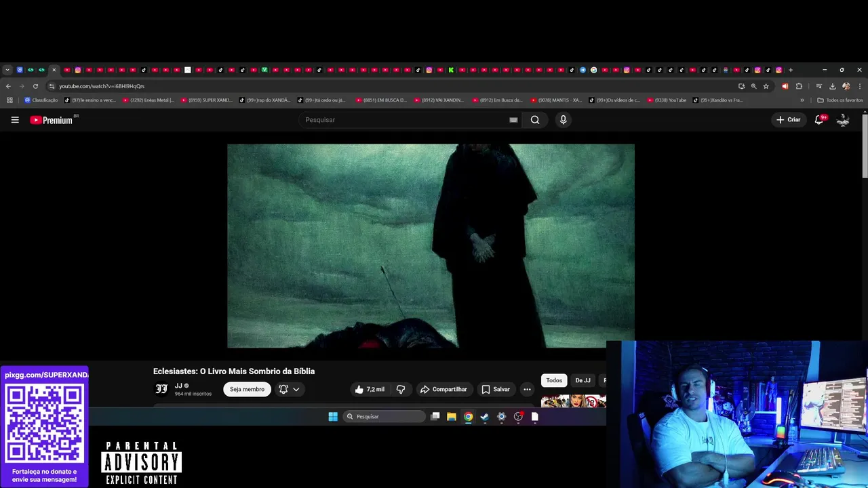This screenshot has height=488, width=868.
Task: Open the Todos os favoritos folder
Action: tap(840, 100)
